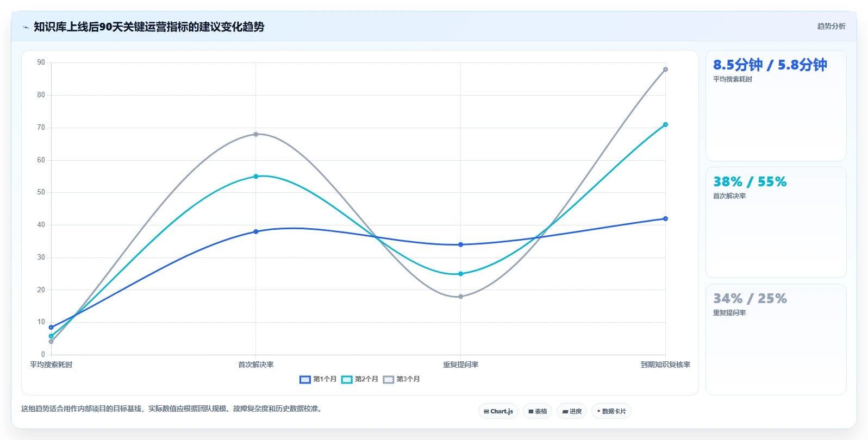Click the 重复提问率 caption in the third card
This screenshot has width=868, height=440.
pos(729,313)
